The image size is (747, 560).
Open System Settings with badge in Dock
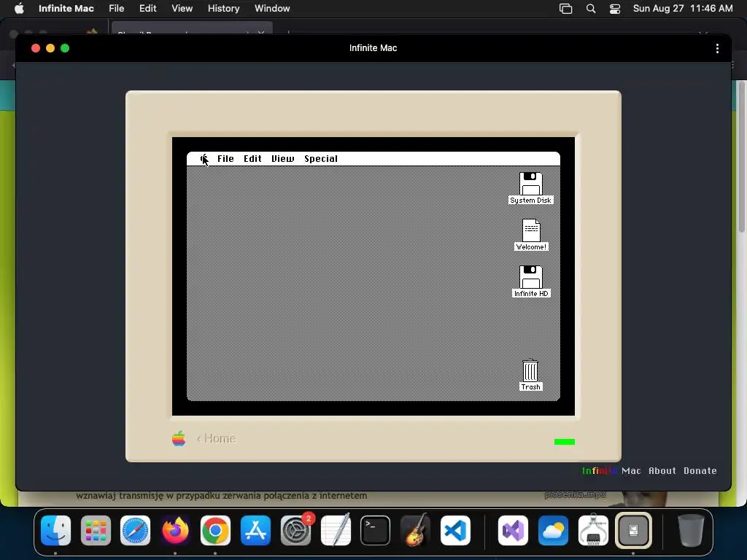[x=296, y=530]
